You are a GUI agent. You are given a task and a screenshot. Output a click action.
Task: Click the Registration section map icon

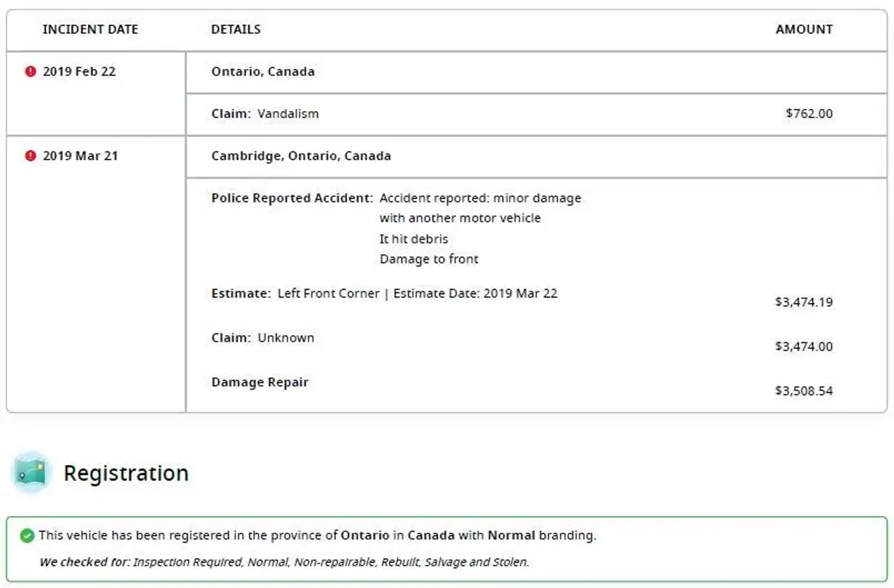click(31, 473)
